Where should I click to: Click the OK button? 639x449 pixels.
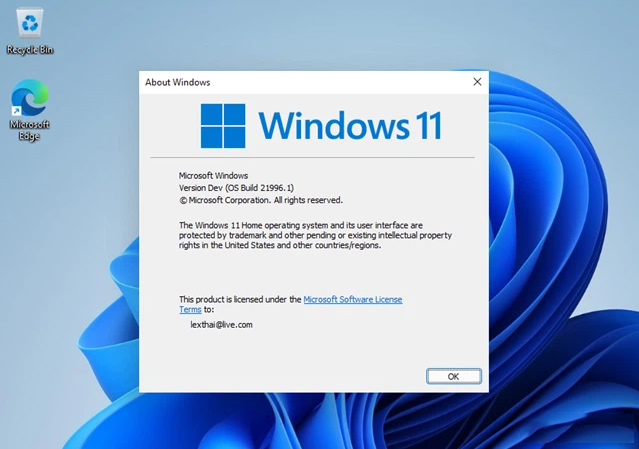click(454, 376)
